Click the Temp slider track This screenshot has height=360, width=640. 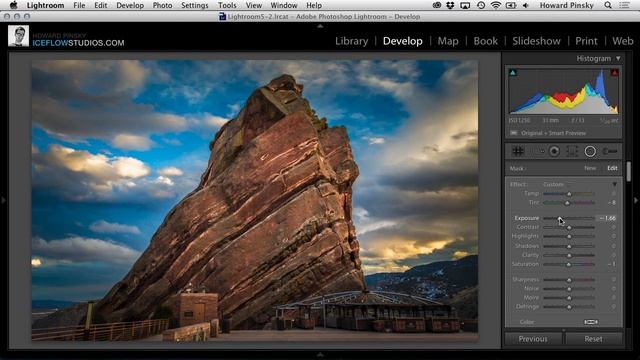(569, 194)
